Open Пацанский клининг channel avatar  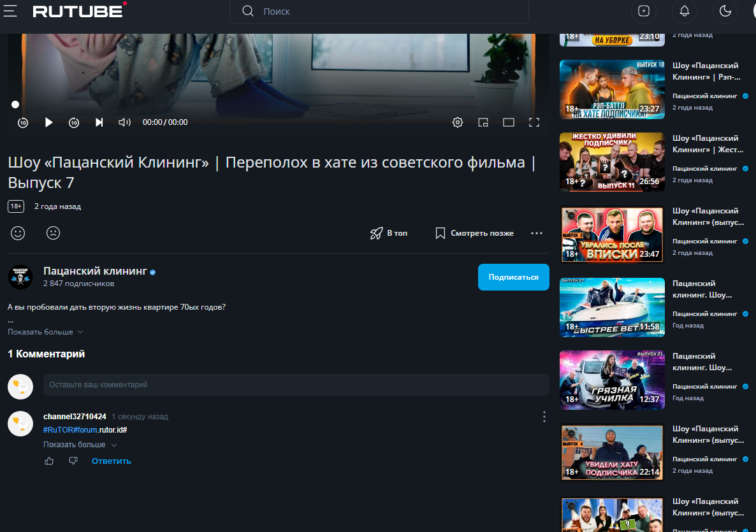pyautogui.click(x=20, y=277)
